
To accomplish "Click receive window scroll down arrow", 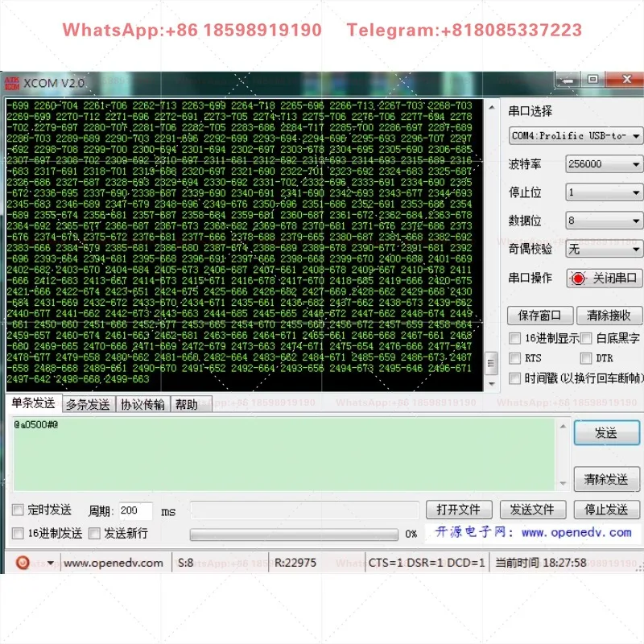I will pos(492,384).
